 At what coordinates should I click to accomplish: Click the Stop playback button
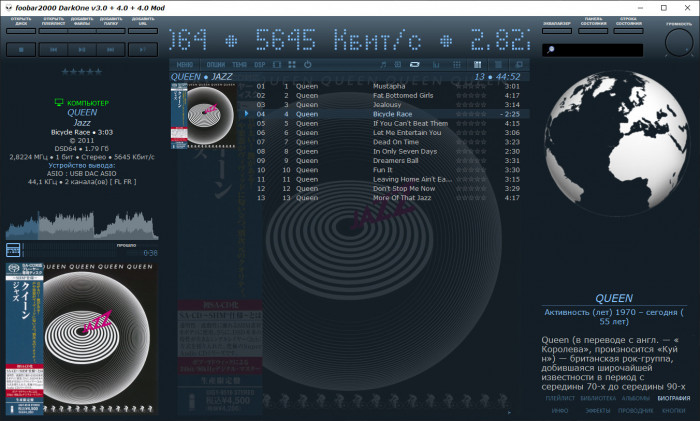coord(21,50)
